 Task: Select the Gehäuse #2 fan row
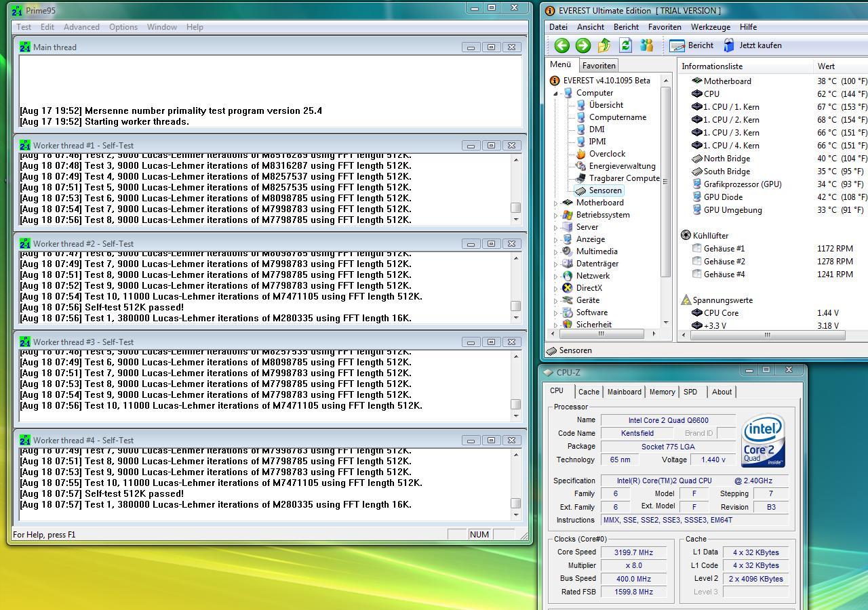click(x=773, y=262)
